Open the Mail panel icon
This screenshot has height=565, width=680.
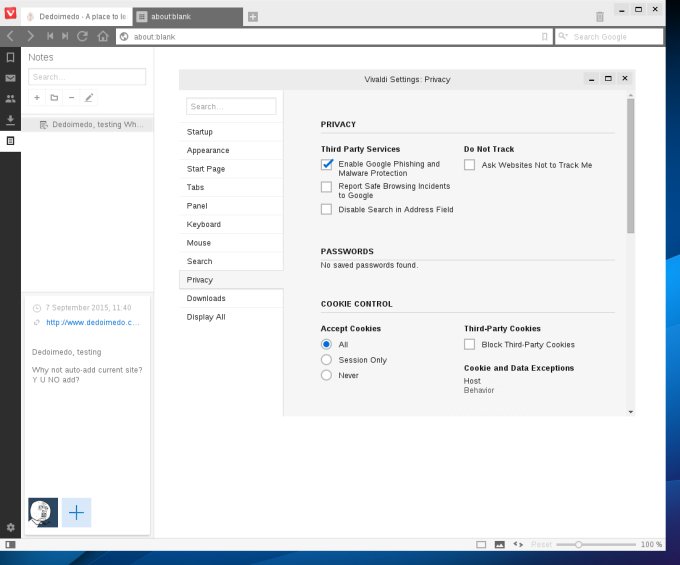coord(10,78)
